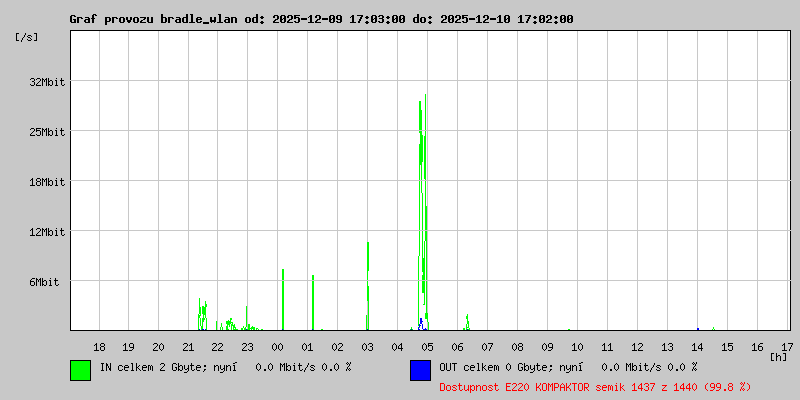Click the hour 03 x-axis label
This screenshot has width=800, height=400.
tap(367, 347)
